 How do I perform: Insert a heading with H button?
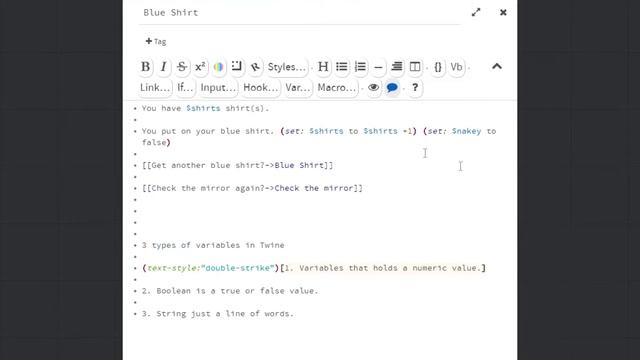(x=323, y=67)
